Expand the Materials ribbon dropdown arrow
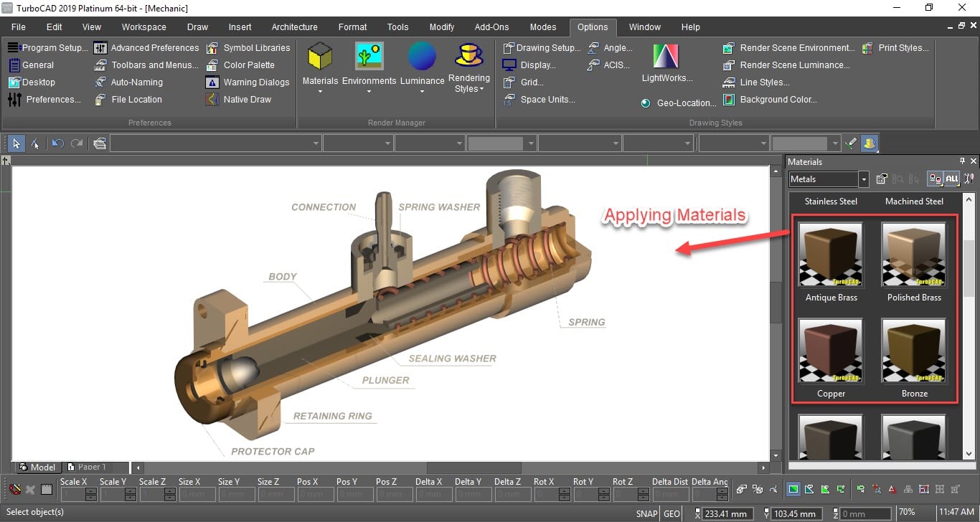The height and width of the screenshot is (522, 980). point(320,92)
